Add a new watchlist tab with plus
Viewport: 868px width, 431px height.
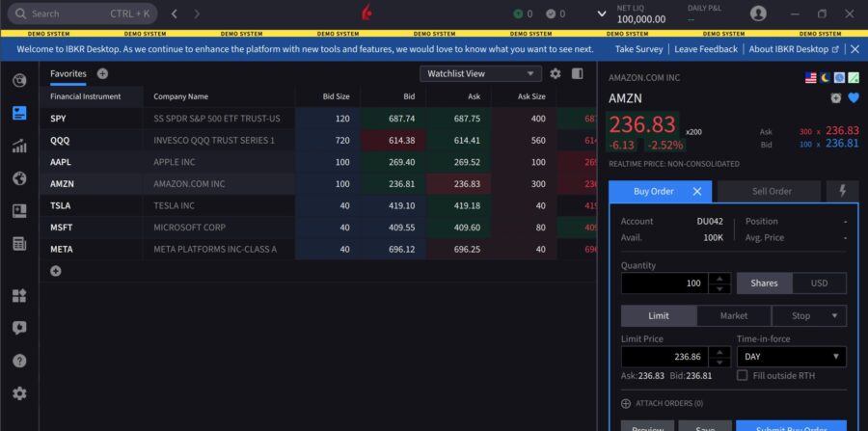tap(102, 73)
